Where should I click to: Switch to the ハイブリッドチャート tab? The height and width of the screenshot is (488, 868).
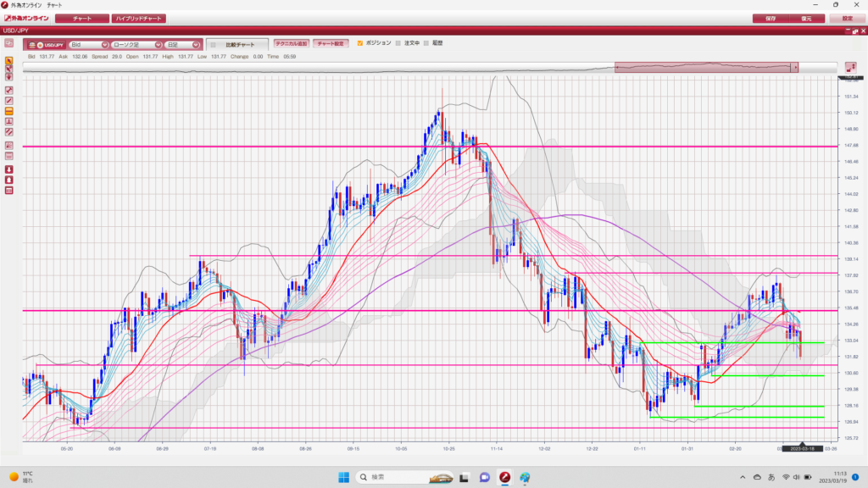pos(139,19)
